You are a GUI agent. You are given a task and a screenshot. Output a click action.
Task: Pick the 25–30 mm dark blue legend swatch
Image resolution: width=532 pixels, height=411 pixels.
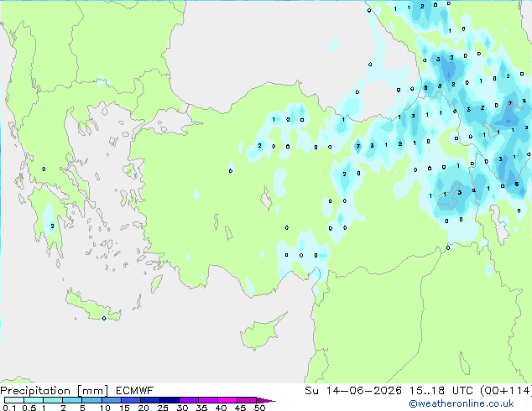tap(169, 400)
